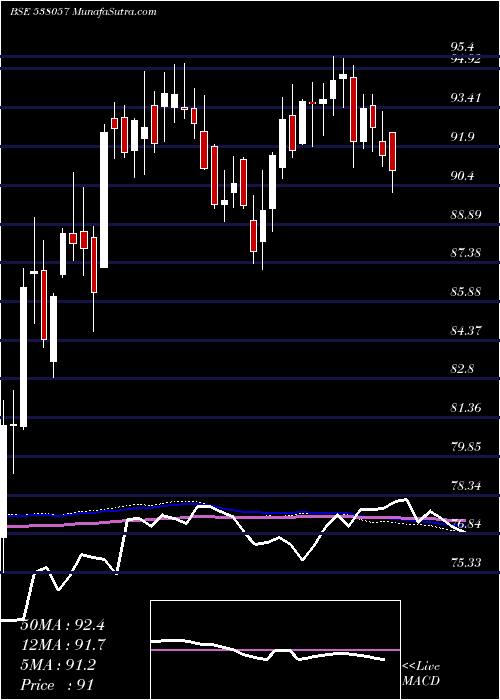500x700 pixels.
Task: Click the 5MA : 91.2 readout
Action: coord(58,664)
